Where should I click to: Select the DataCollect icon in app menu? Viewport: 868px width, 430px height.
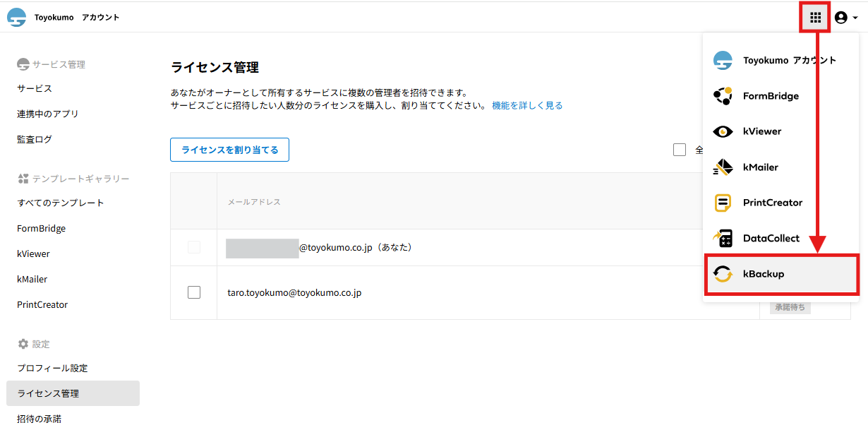point(723,239)
